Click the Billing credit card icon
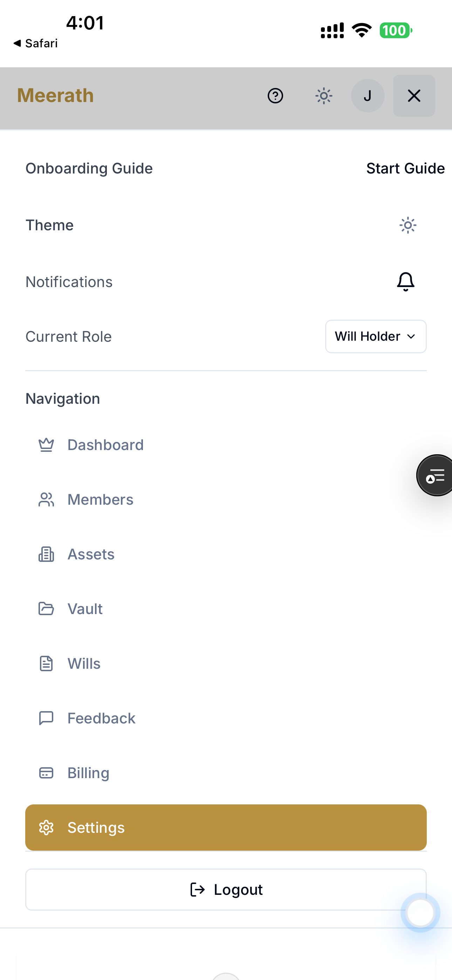The image size is (452, 980). point(46,773)
